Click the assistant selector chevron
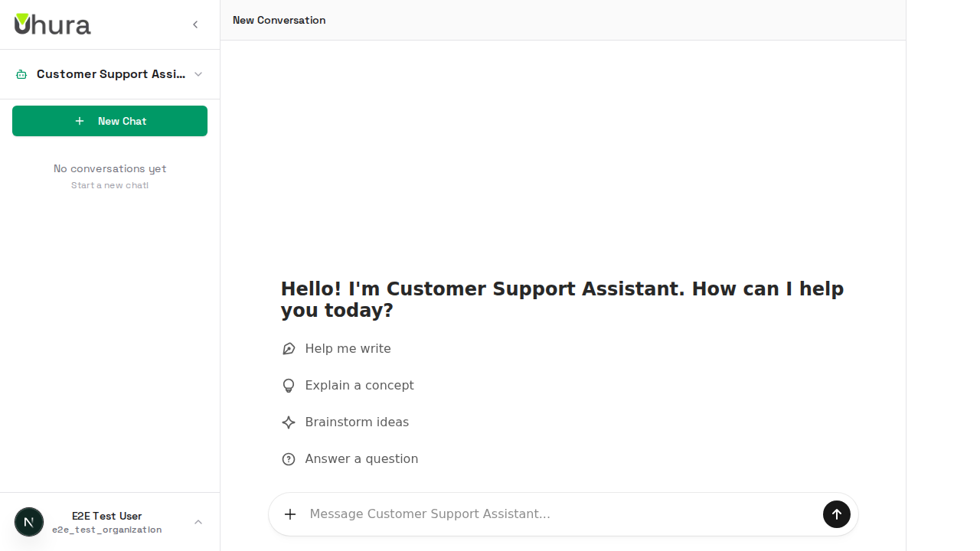This screenshot has height=551, width=980. [198, 74]
